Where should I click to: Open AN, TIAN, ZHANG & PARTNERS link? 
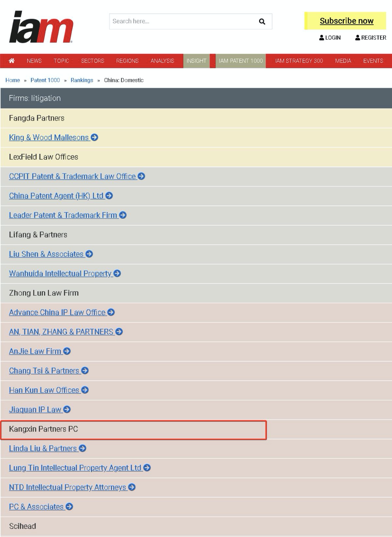click(61, 332)
